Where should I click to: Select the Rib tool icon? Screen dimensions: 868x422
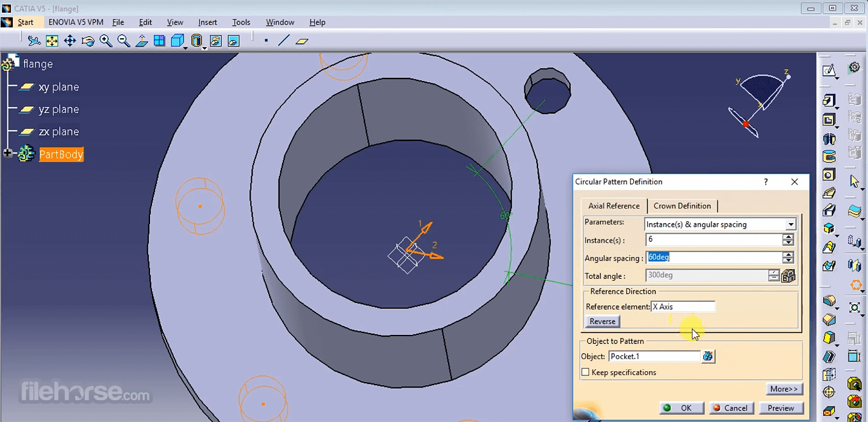tap(829, 193)
